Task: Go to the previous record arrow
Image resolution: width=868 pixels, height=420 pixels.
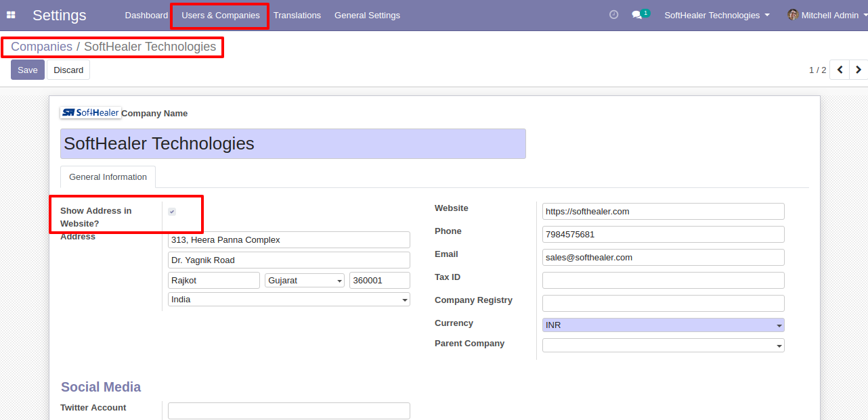Action: [x=840, y=70]
